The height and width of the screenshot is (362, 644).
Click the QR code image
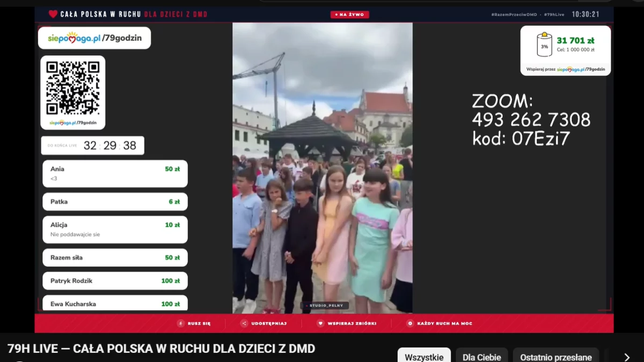(x=73, y=88)
